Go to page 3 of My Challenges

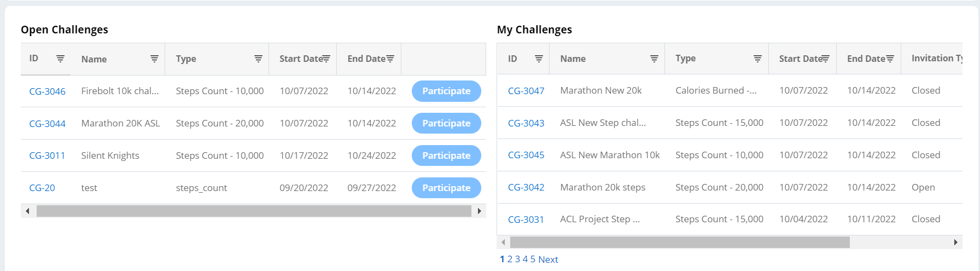[x=517, y=260]
